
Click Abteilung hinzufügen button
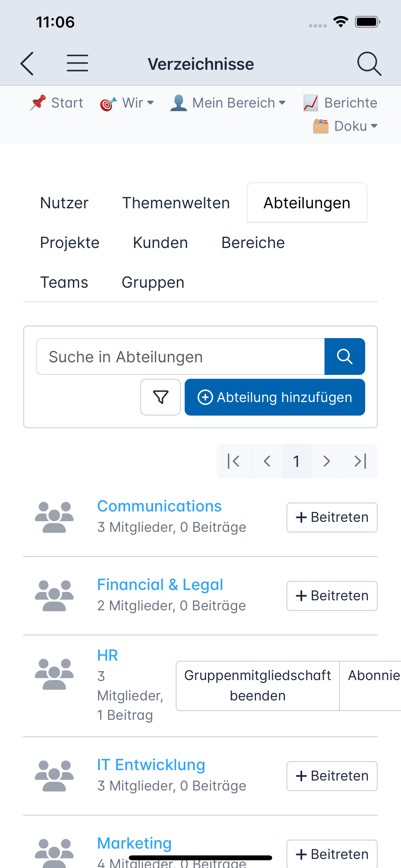click(x=275, y=397)
